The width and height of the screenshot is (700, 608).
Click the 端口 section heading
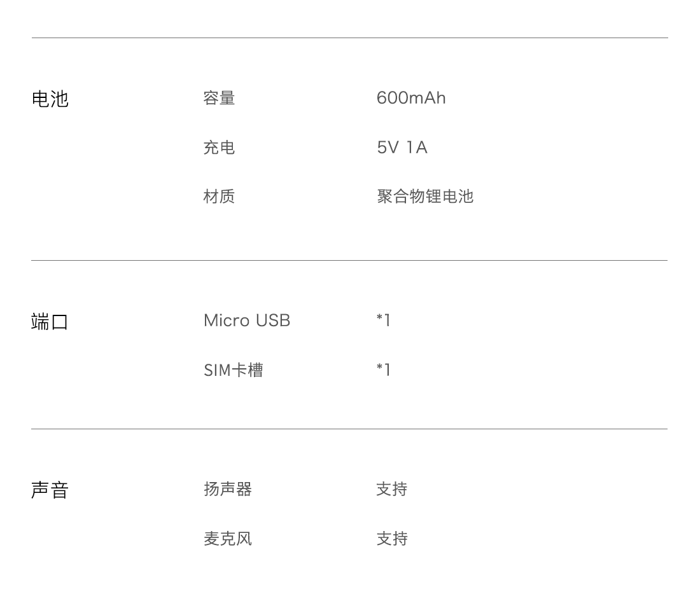[50, 322]
